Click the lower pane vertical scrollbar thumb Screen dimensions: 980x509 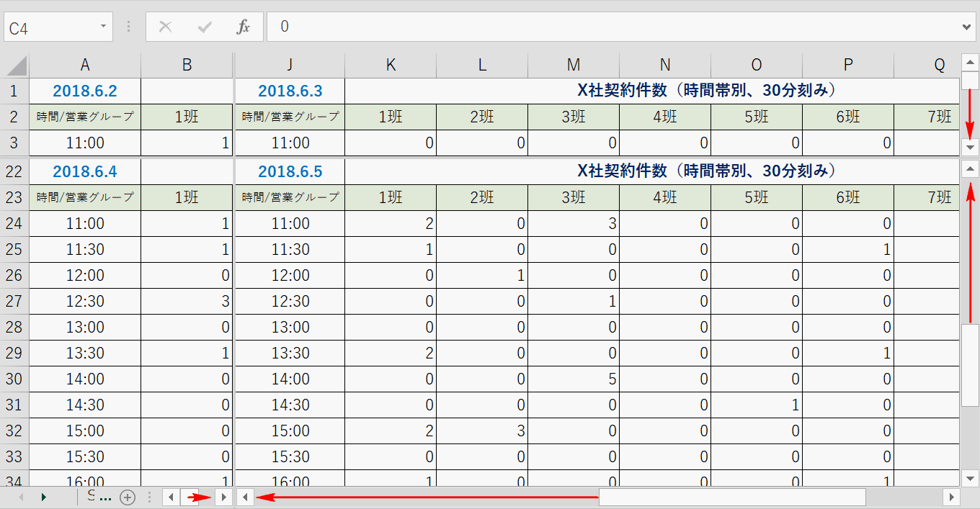click(970, 366)
